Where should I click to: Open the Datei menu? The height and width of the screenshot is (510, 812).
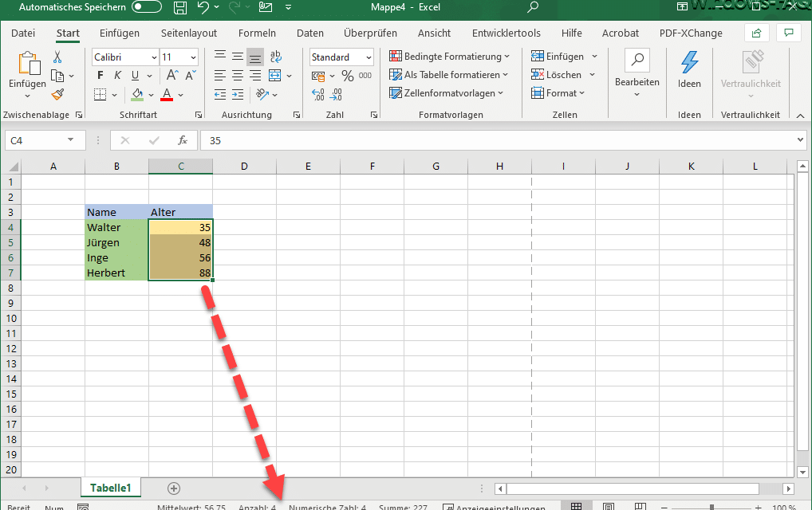pos(23,33)
